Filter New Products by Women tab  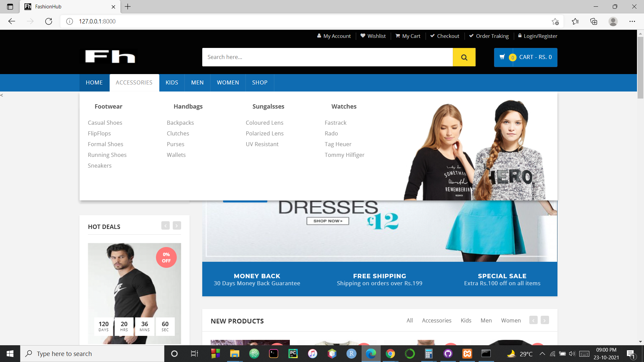511,320
